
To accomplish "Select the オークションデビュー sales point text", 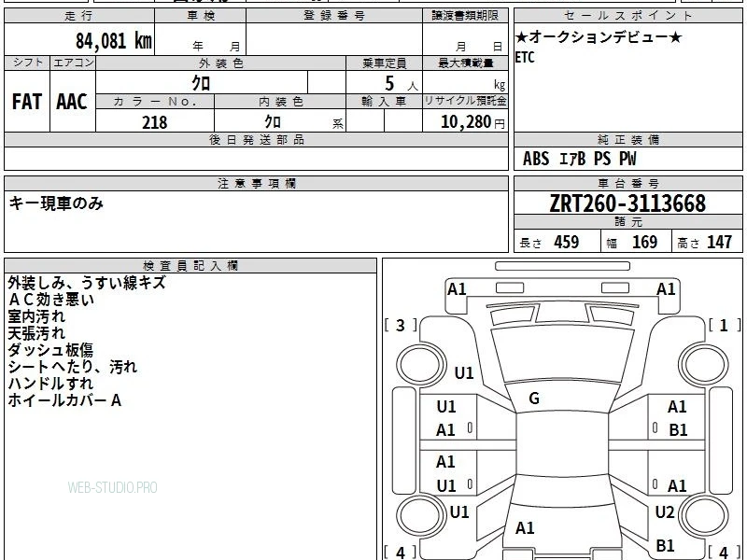I will 599,36.
